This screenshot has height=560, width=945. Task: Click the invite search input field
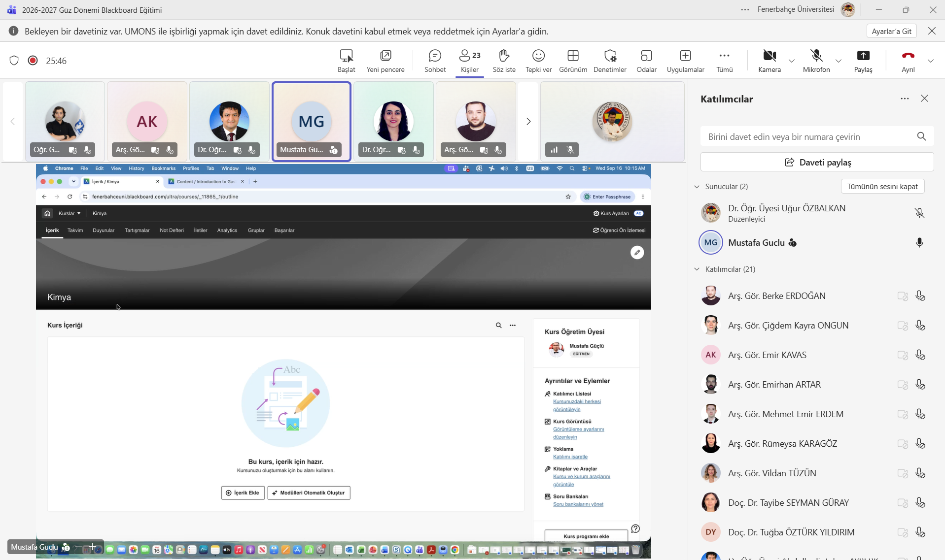[x=808, y=136]
